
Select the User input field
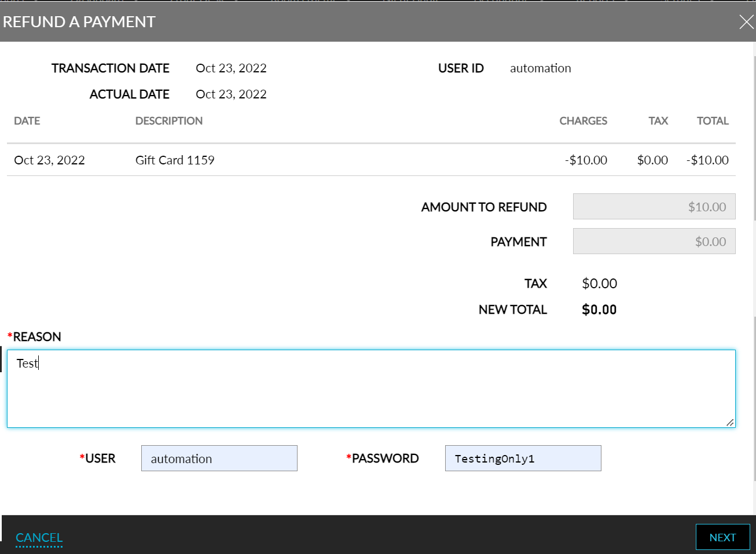[x=219, y=458]
